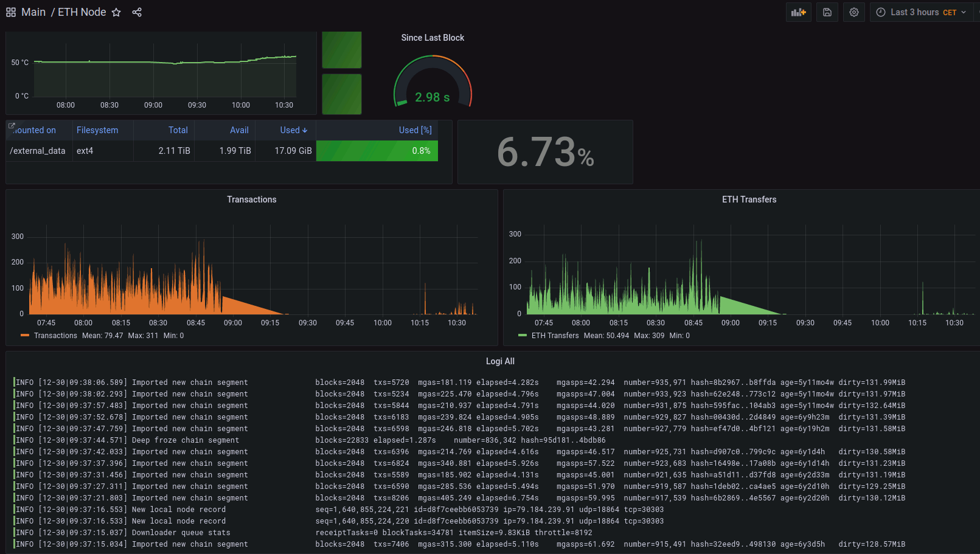Open the Transactions panel title menu

251,199
